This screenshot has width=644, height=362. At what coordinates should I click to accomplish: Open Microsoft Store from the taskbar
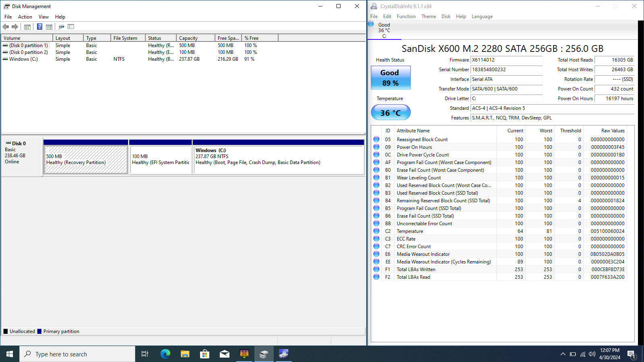[204, 354]
